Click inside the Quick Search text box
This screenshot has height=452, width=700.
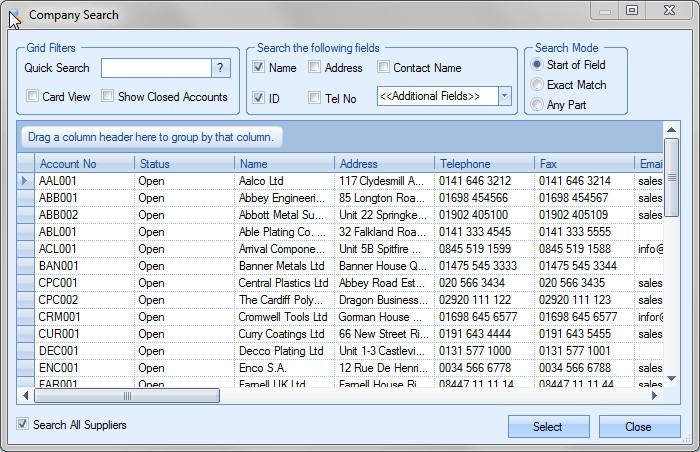click(155, 68)
